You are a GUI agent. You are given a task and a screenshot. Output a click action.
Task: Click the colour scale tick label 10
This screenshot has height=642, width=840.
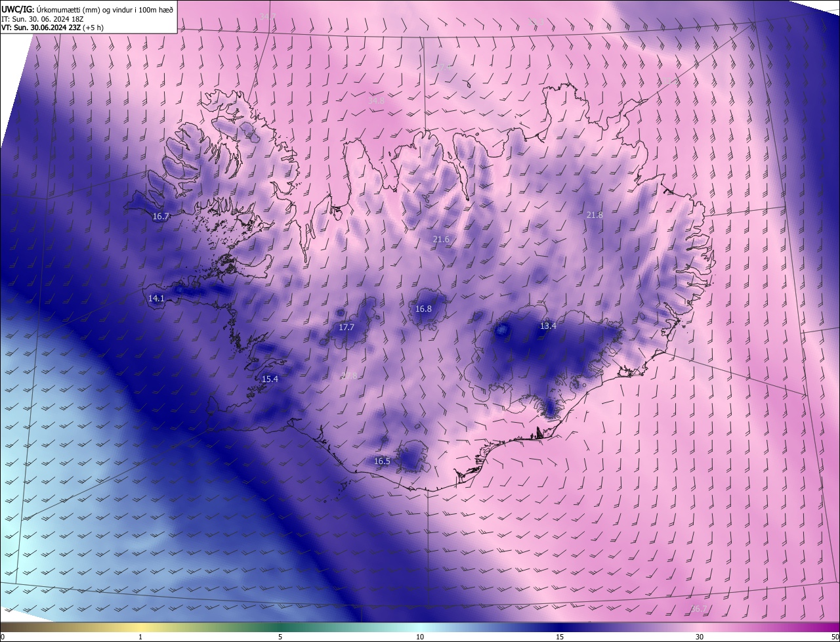420,637
